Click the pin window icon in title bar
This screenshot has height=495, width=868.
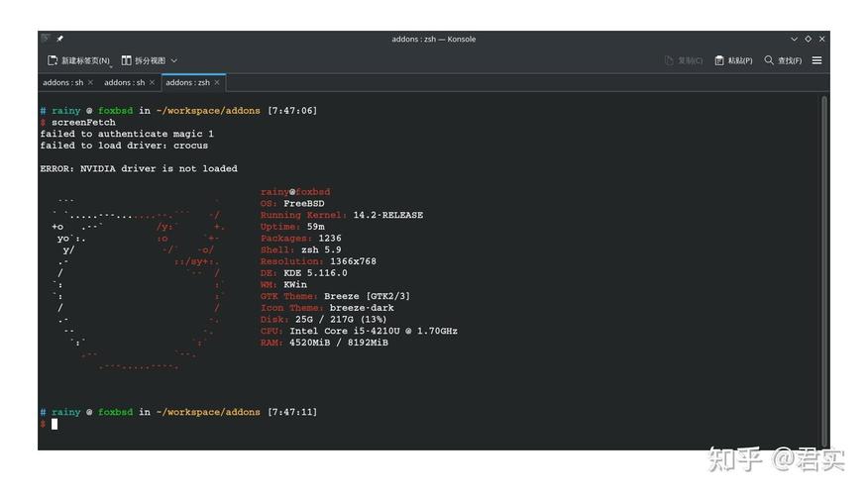[59, 39]
